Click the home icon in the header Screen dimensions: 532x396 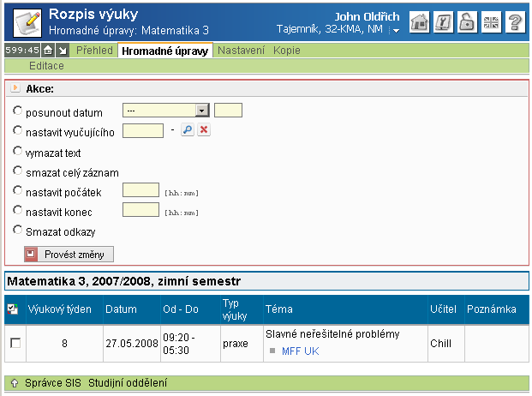419,22
